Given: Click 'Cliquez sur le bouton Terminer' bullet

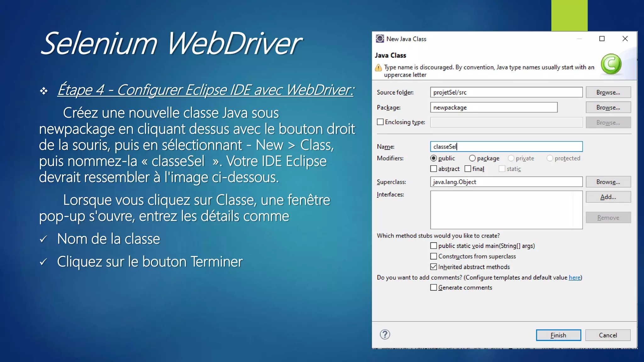Looking at the screenshot, I should pyautogui.click(x=150, y=262).
